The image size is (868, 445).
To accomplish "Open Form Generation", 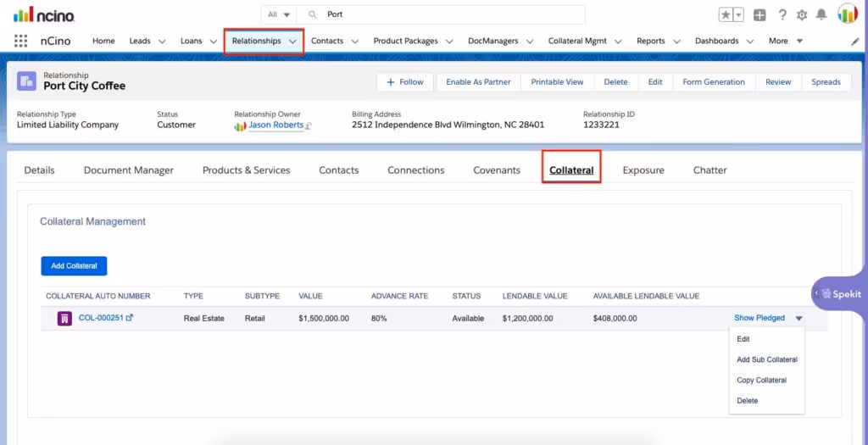I will pos(714,82).
